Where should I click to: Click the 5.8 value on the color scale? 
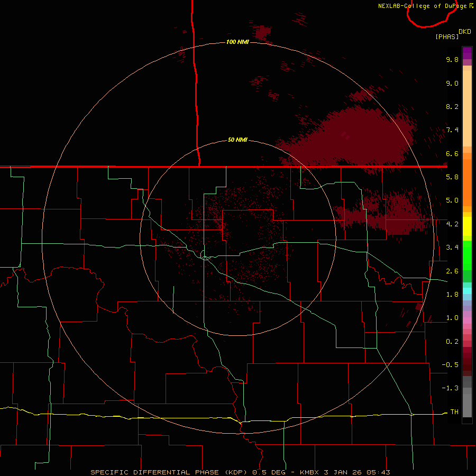click(452, 177)
